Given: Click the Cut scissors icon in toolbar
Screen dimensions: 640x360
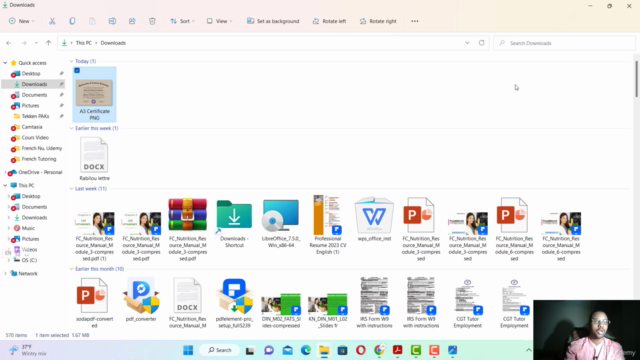Looking at the screenshot, I should pyautogui.click(x=52, y=21).
